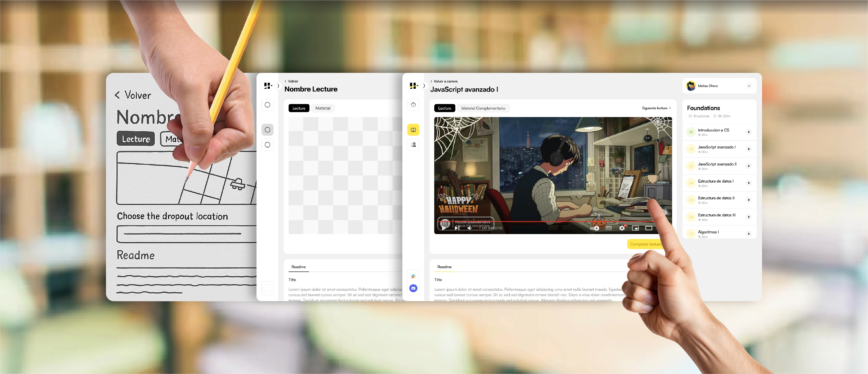This screenshot has width=868, height=374.
Task: Click the hand-drawn map in the sketch
Action: (186, 177)
